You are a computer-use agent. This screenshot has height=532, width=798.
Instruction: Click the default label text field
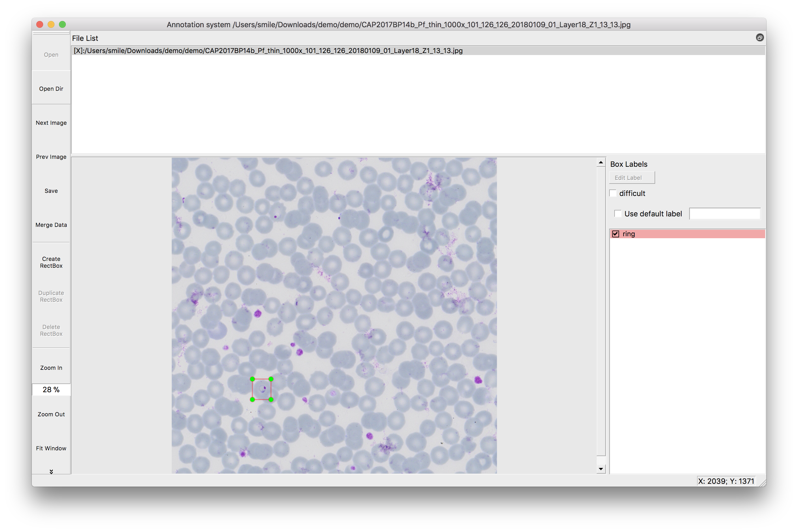coord(725,214)
